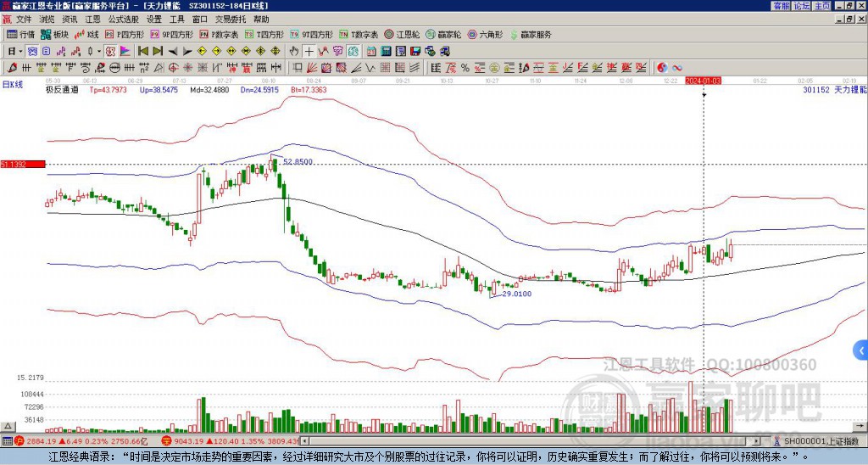Open the 交易委托 menu
This screenshot has width=868, height=465.
click(231, 20)
